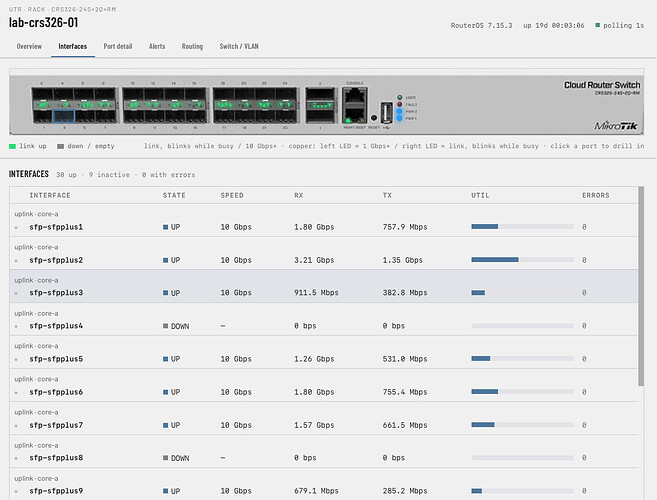657x500 pixels.
Task: Click the TX value 757.9 Mbps
Action: (x=405, y=227)
